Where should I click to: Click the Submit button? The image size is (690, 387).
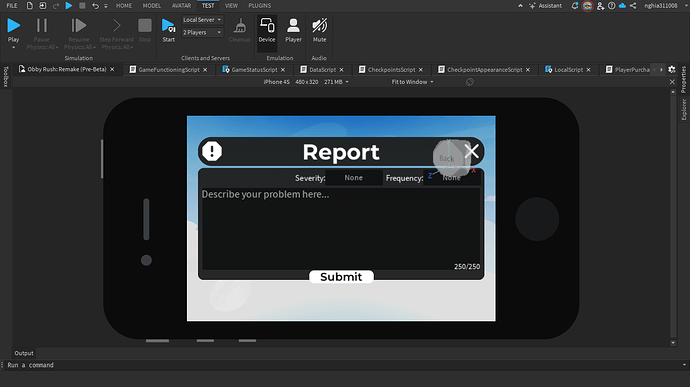341,276
